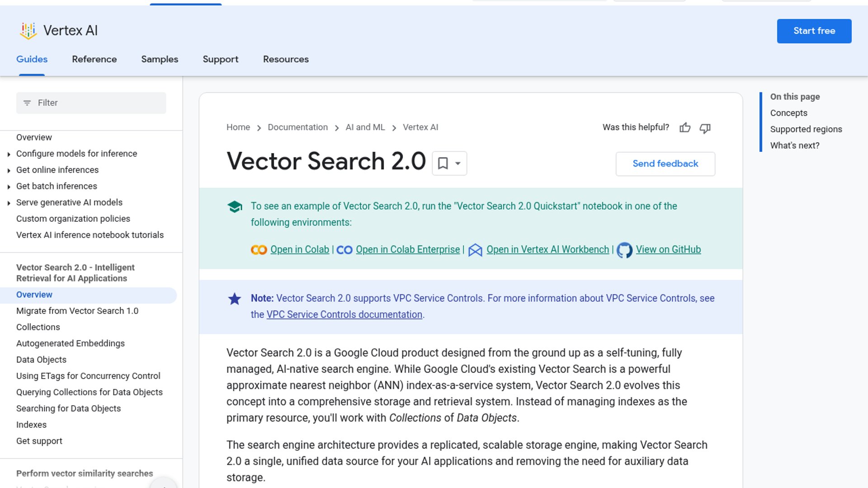
Task: Click the Colab logo icon
Action: (x=259, y=250)
